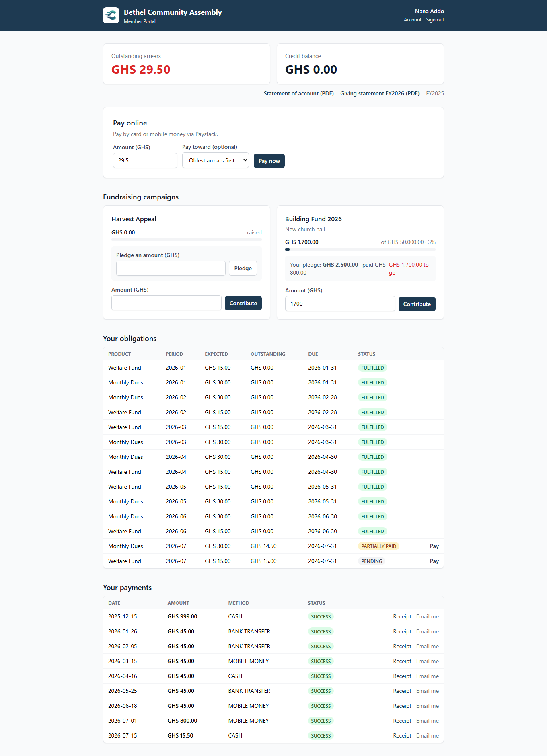Viewport: 547px width, 756px height.
Task: Open Receipt for 2026-03-15 payment
Action: (x=402, y=661)
